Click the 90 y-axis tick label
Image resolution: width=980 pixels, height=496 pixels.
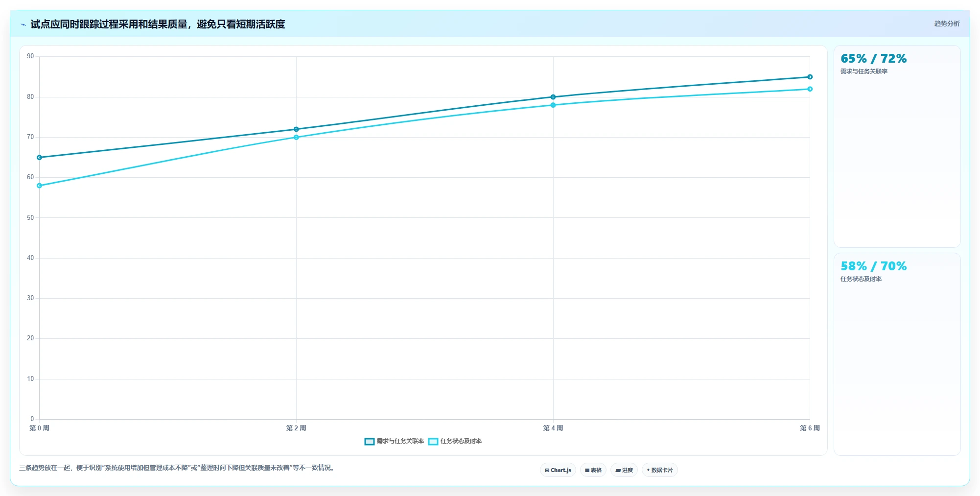(30, 56)
